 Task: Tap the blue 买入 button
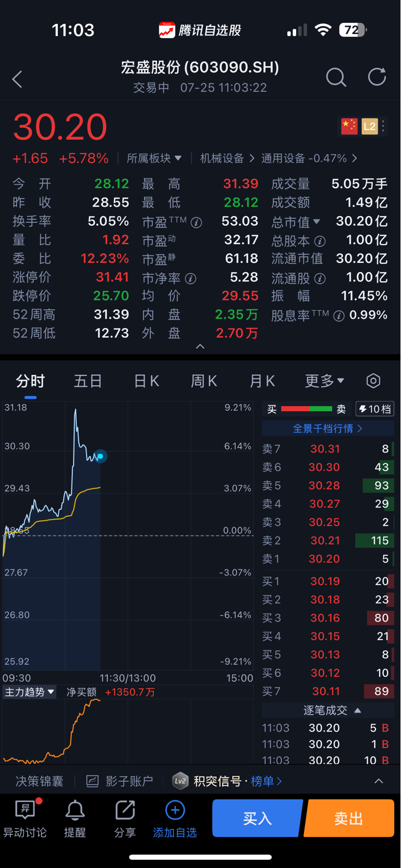[x=258, y=818]
